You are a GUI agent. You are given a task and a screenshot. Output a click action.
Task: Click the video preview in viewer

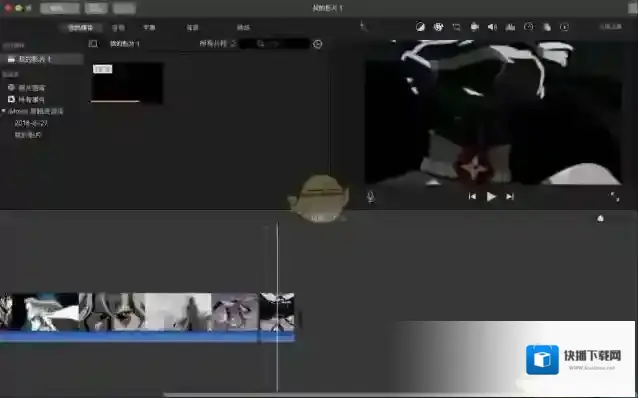click(493, 112)
